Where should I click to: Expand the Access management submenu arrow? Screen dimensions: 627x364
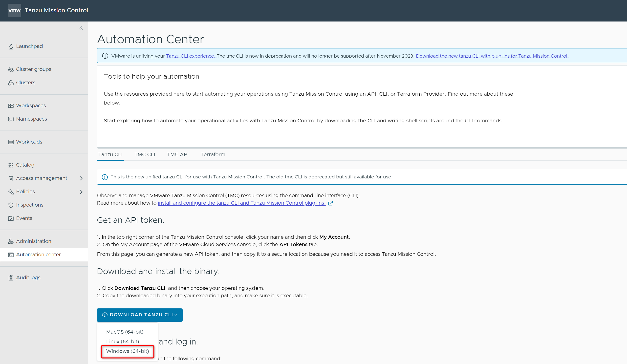click(81, 178)
